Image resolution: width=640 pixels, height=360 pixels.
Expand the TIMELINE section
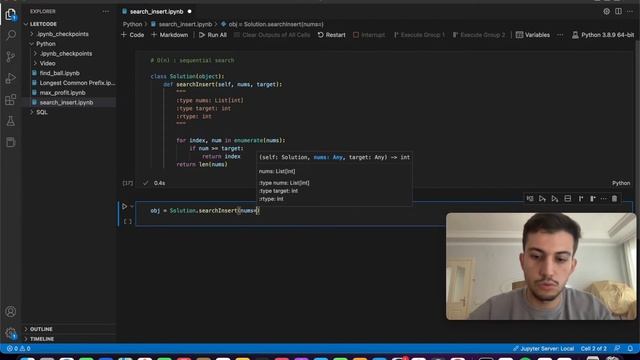[x=42, y=339]
